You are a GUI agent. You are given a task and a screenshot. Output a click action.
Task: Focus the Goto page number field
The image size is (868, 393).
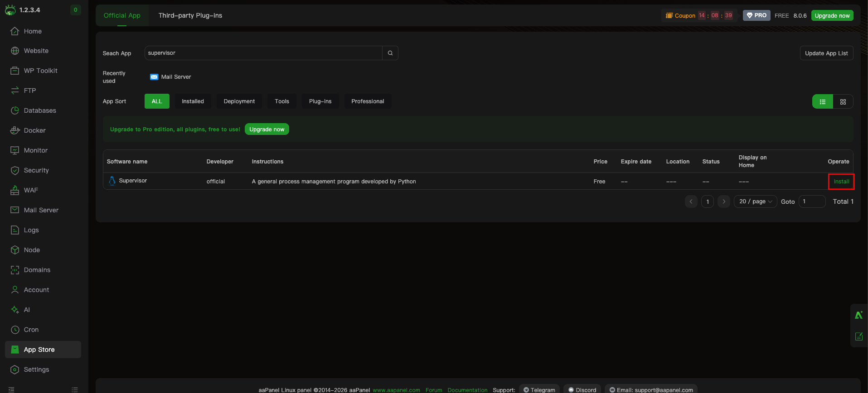coord(812,201)
